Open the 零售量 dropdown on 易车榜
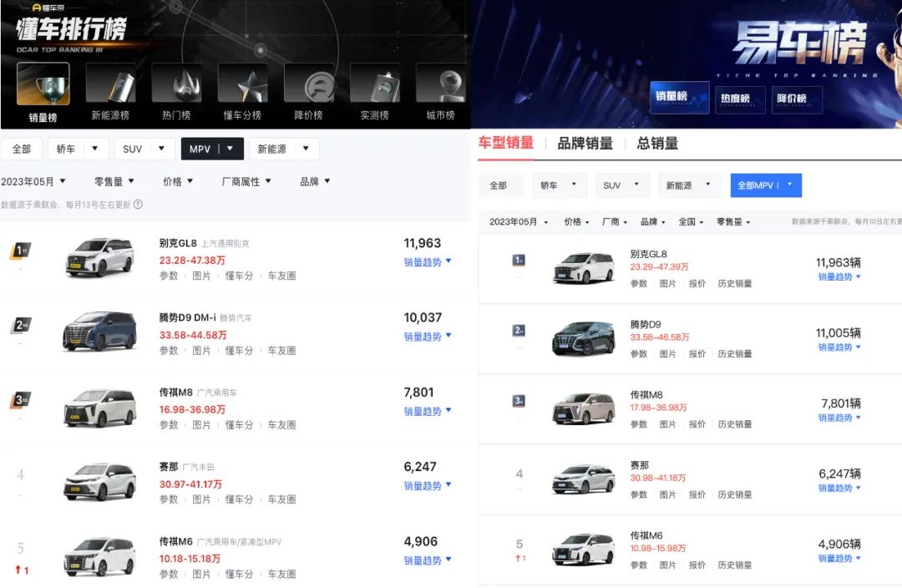902x588 pixels. [x=733, y=222]
